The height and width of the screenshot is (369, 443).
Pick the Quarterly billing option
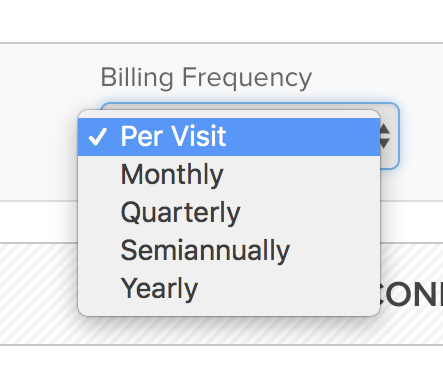point(180,213)
